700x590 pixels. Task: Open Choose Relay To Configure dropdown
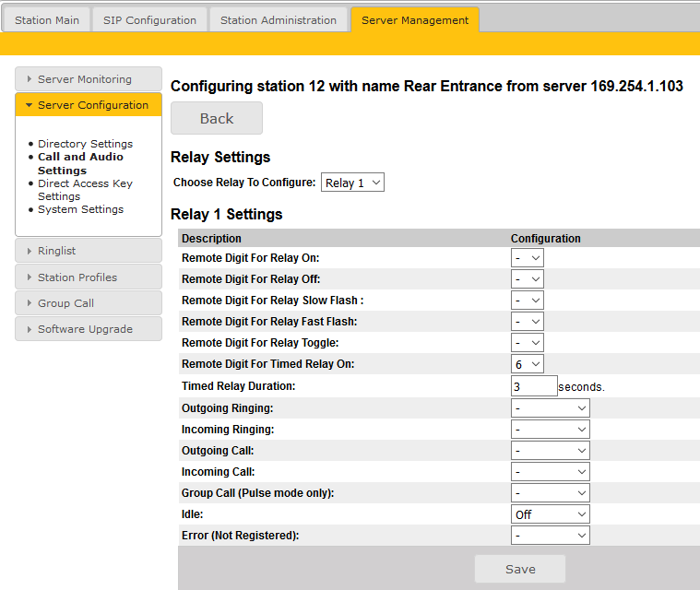pos(352,183)
